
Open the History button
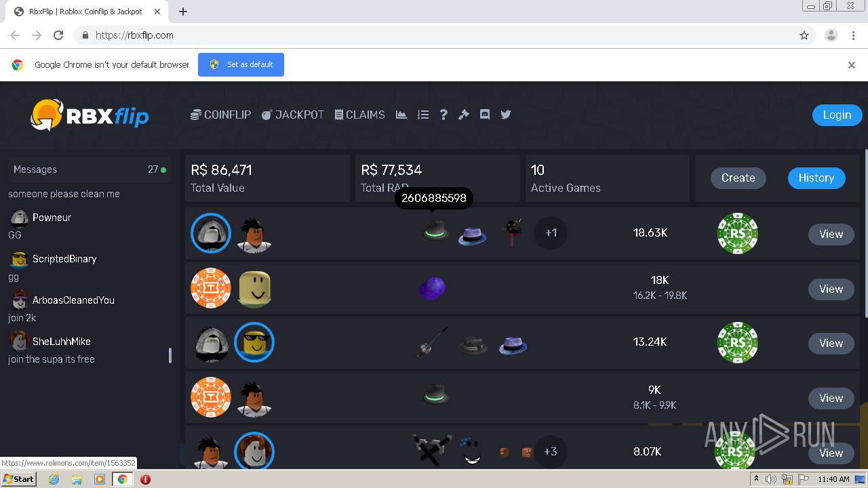tap(816, 178)
